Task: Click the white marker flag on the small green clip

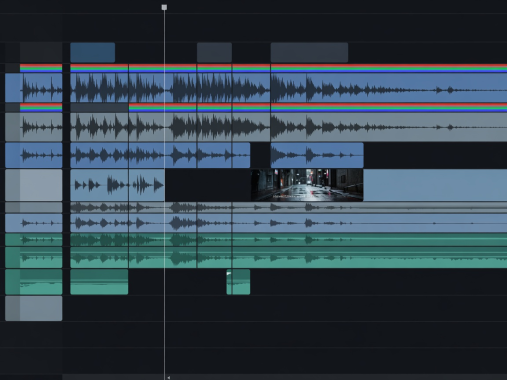Action: click(x=229, y=273)
